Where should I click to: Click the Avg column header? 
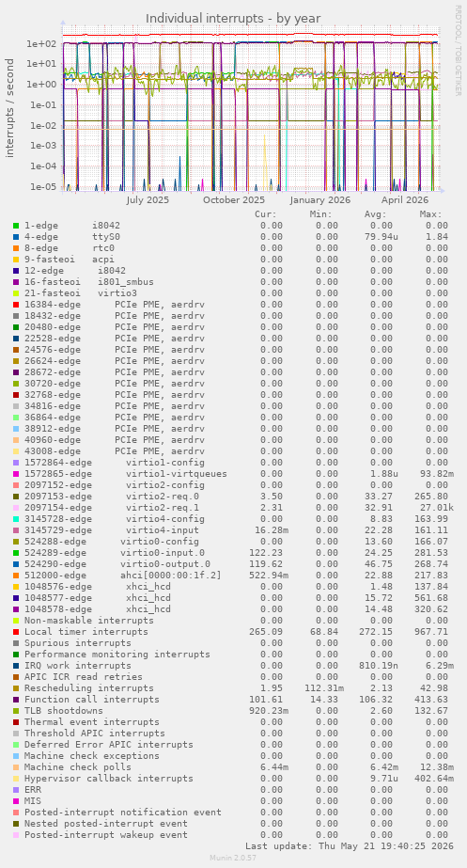375,214
